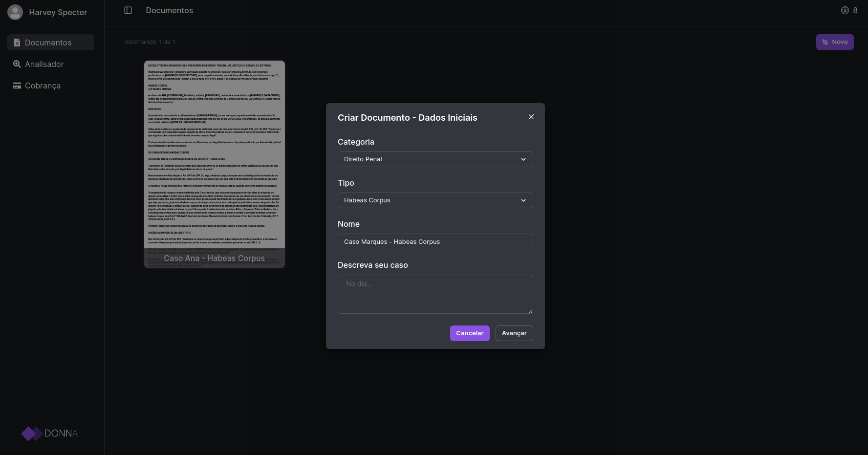The image size is (868, 455).
Task: Click the text area resize handle
Action: click(530, 311)
